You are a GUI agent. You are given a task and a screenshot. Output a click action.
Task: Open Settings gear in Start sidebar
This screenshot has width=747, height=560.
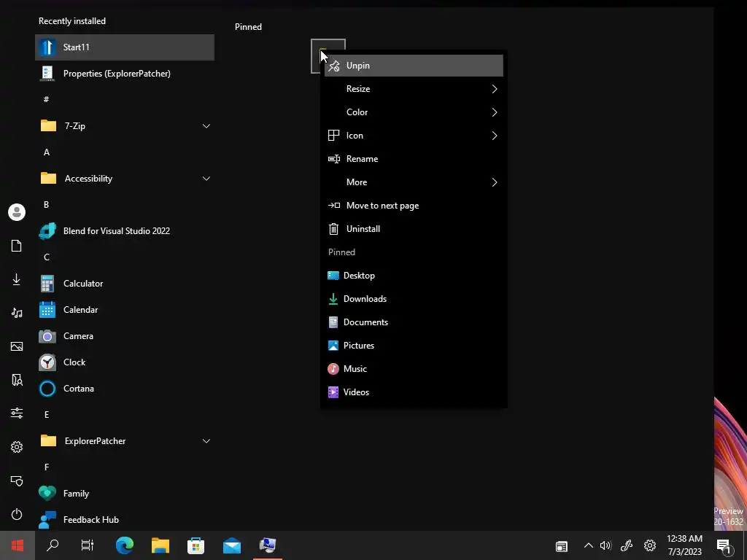(x=17, y=447)
